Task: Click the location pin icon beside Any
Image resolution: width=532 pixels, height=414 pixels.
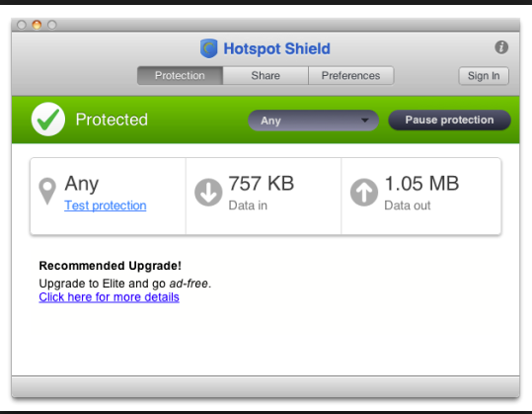Action: [47, 192]
